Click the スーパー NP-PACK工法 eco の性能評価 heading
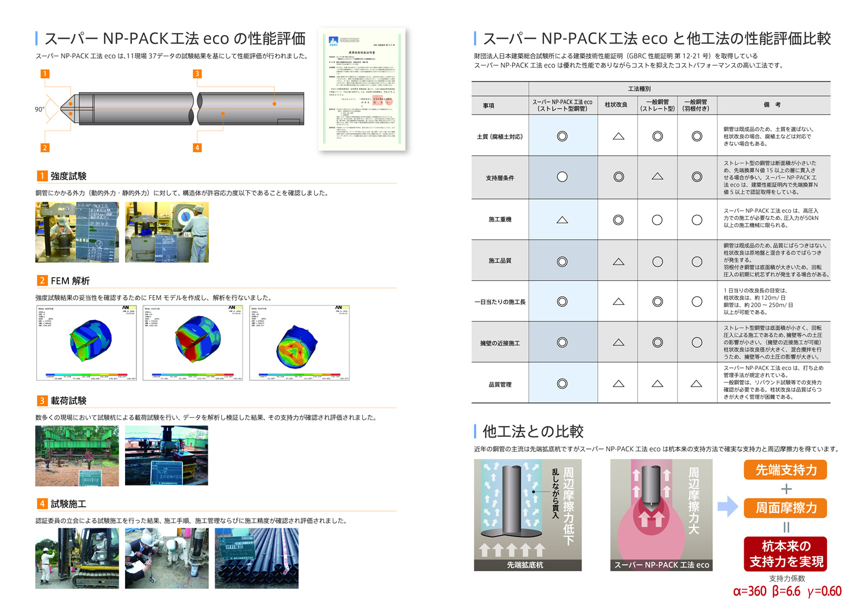This screenshot has width=868, height=614. [x=175, y=39]
